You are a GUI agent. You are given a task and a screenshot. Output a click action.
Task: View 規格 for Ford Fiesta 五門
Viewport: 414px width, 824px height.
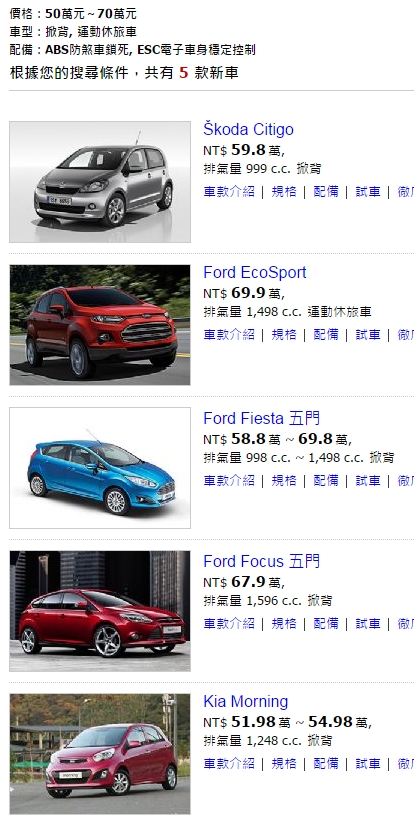284,480
